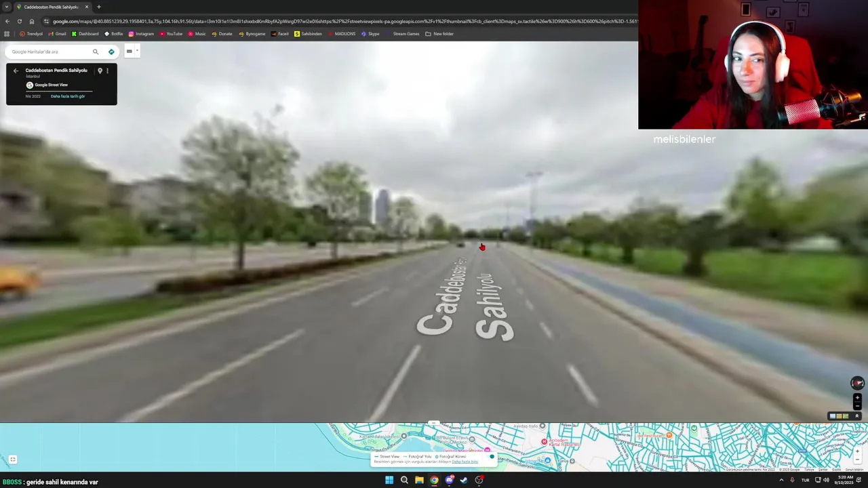The image size is (868, 488).
Task: Open the Music bookmark
Action: pos(197,34)
